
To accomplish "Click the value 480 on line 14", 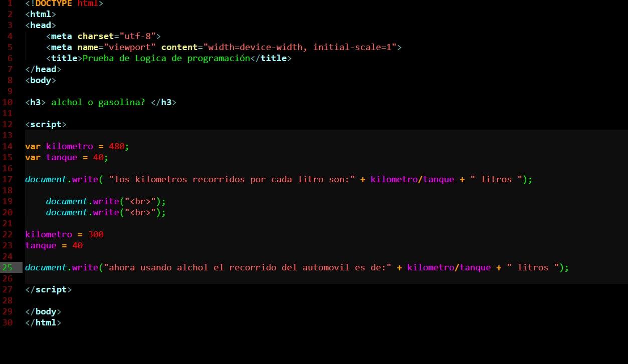I will [116, 146].
